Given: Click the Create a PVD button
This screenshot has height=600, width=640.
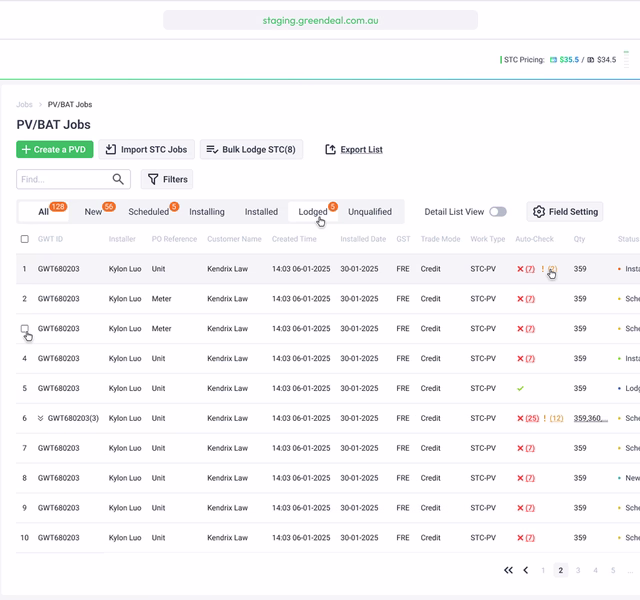Looking at the screenshot, I should tap(55, 150).
